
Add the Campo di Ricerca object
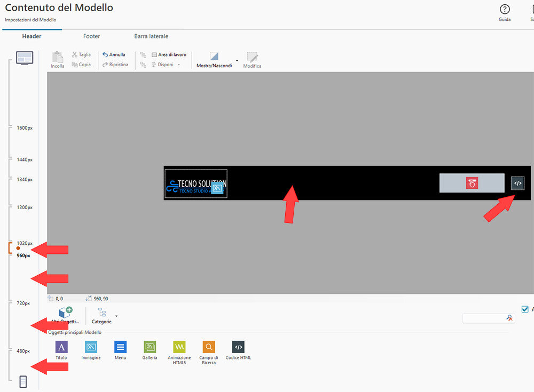coord(209,348)
